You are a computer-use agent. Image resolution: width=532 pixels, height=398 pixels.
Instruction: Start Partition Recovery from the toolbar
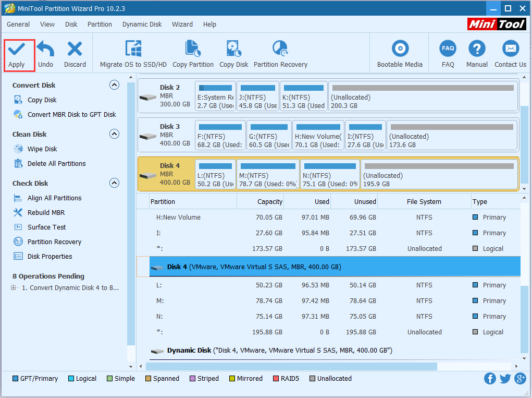pyautogui.click(x=280, y=55)
